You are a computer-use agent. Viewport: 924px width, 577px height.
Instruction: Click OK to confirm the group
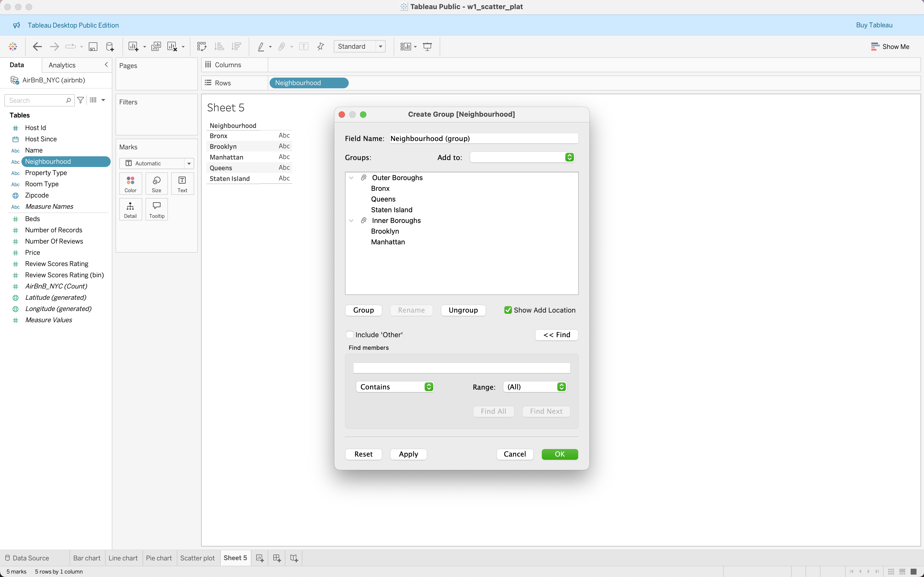[559, 454]
